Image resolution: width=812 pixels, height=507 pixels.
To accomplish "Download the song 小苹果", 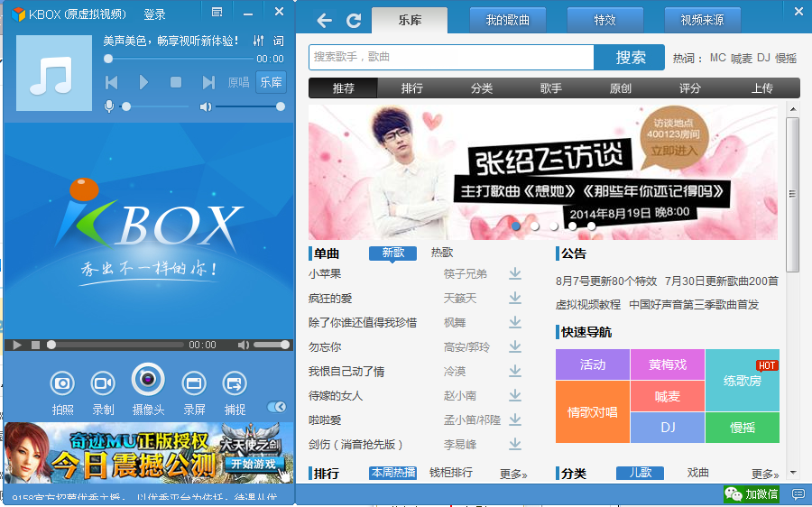I will [x=515, y=273].
